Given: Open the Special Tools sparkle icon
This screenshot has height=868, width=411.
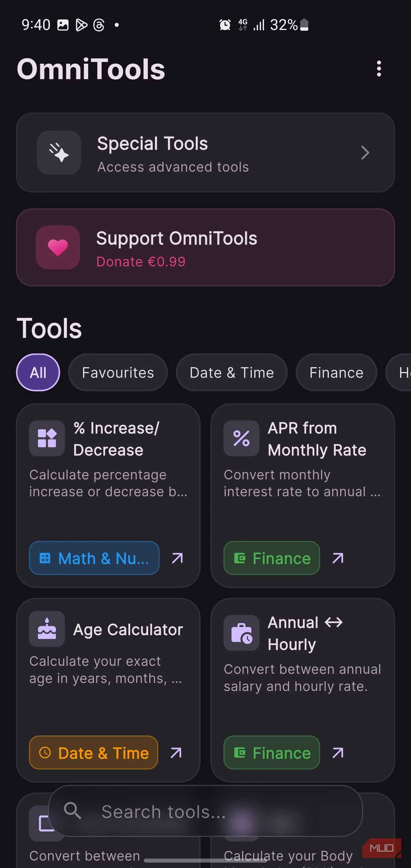Looking at the screenshot, I should click(59, 153).
